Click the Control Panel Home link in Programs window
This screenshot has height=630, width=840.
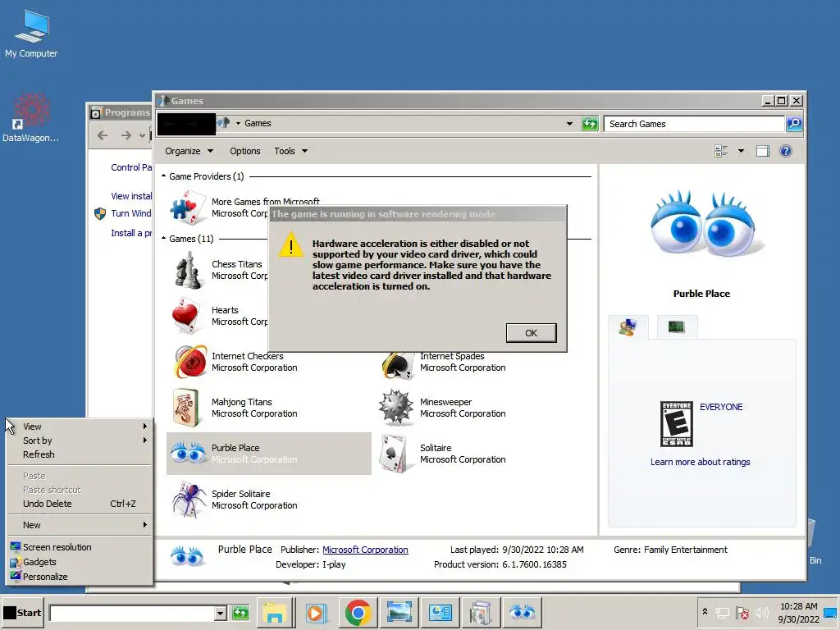click(x=131, y=167)
